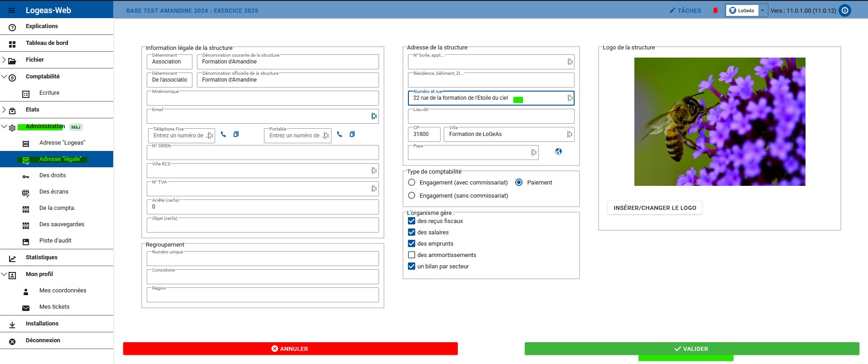This screenshot has width=868, height=364.
Task: Enable the 'des ammortissements' checkbox
Action: [x=412, y=255]
